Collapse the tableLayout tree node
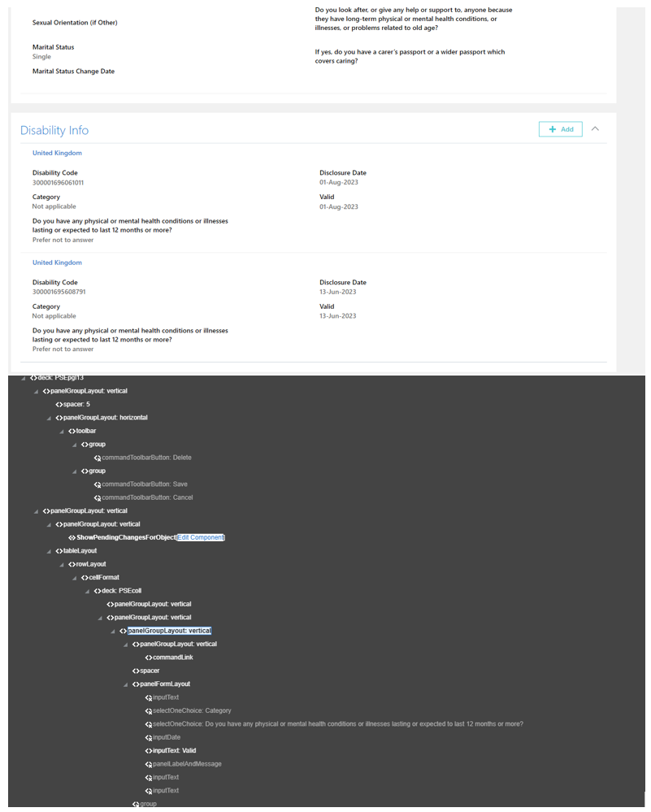Viewport: 651px width, 812px height. coord(49,552)
